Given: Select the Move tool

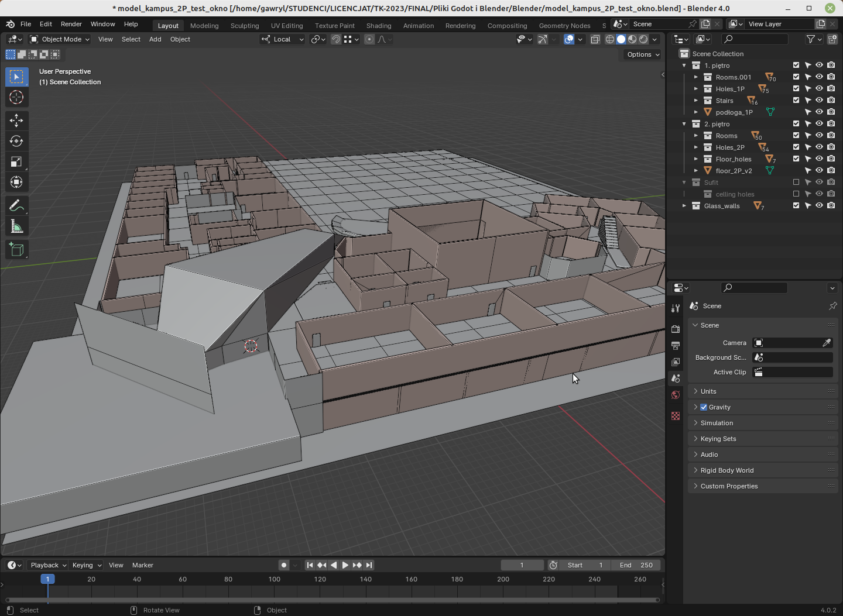Looking at the screenshot, I should (16, 121).
